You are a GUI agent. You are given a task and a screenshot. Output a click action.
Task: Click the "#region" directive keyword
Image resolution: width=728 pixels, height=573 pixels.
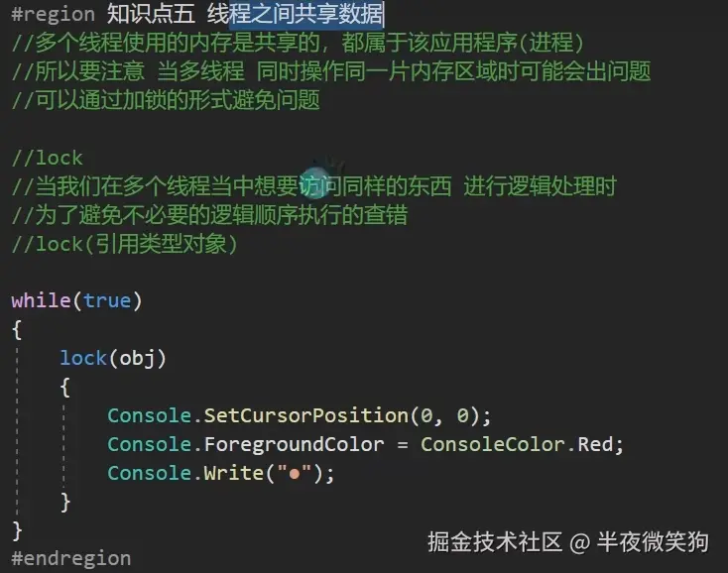click(x=53, y=15)
